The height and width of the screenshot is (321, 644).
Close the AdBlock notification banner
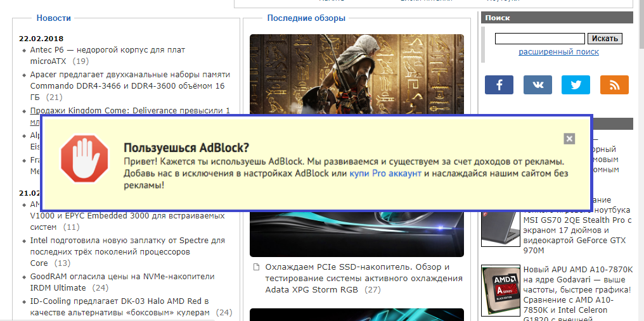pos(569,139)
